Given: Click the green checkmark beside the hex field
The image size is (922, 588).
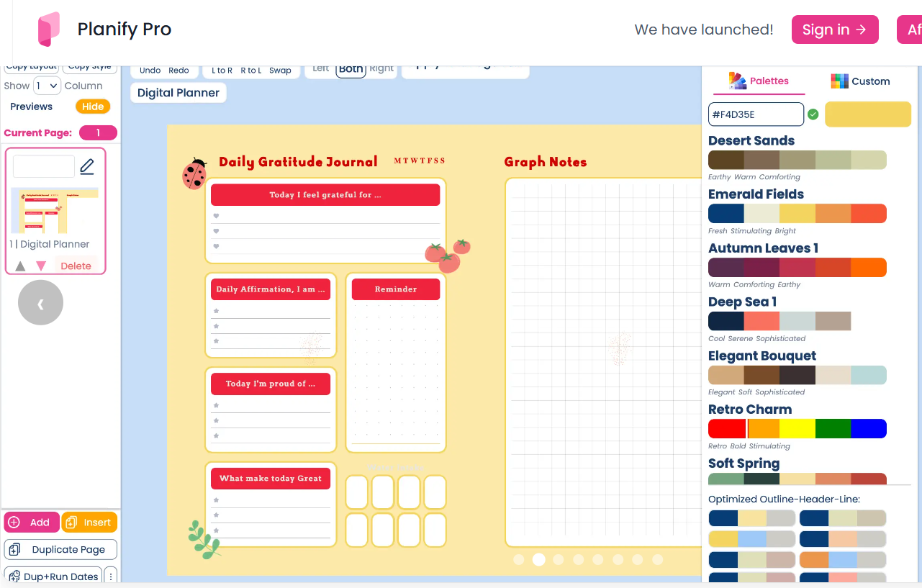Looking at the screenshot, I should (x=813, y=114).
